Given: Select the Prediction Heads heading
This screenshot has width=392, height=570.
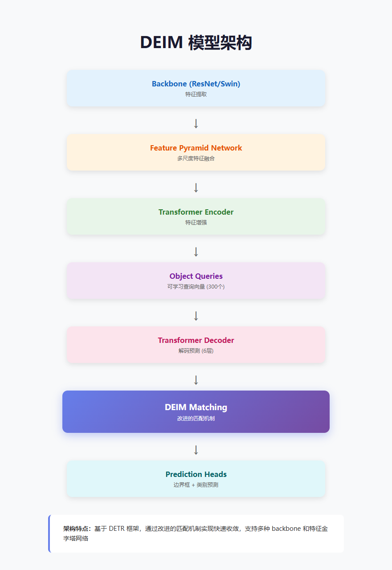Looking at the screenshot, I should (196, 474).
